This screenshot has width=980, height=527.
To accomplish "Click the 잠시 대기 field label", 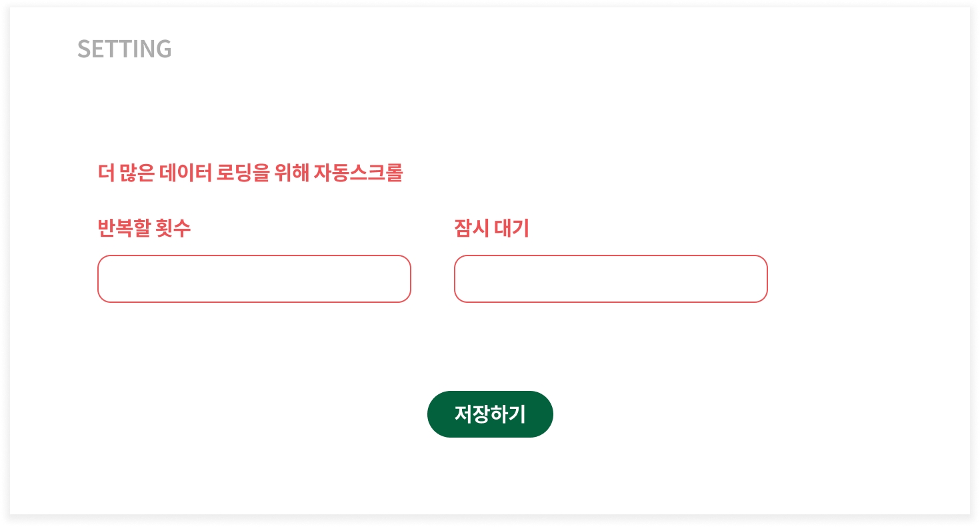I will 491,228.
